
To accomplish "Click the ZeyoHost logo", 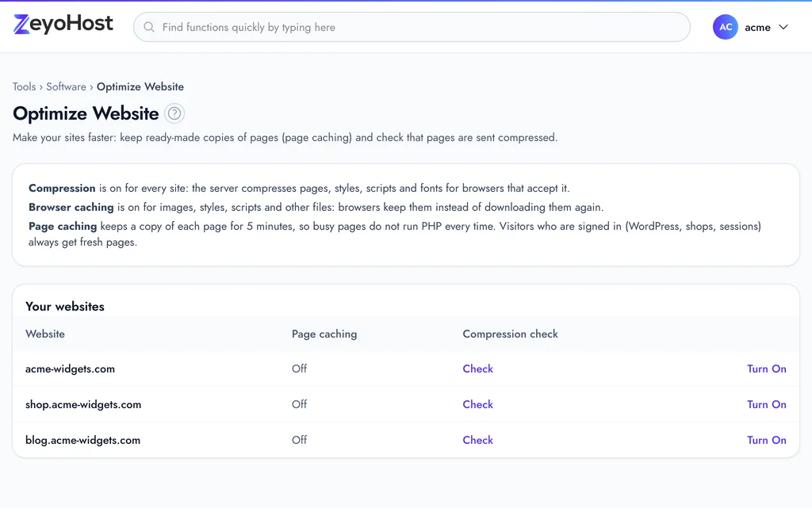I will [63, 24].
